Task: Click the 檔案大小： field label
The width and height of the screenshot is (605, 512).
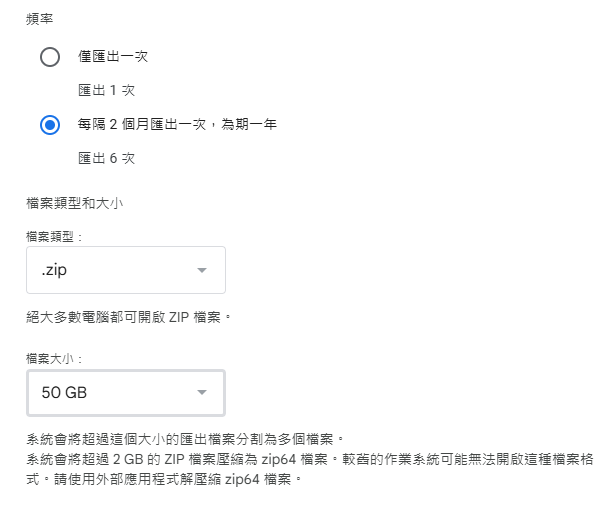Action: (x=55, y=357)
